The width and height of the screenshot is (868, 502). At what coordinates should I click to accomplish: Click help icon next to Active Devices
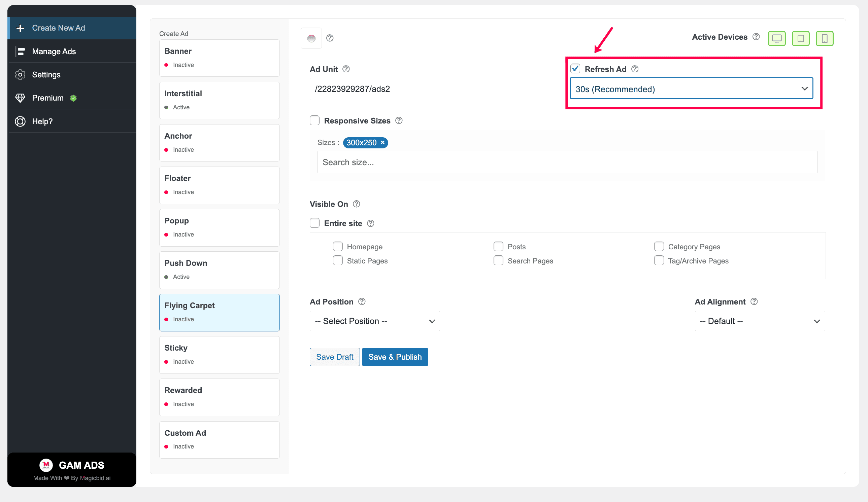coord(756,37)
